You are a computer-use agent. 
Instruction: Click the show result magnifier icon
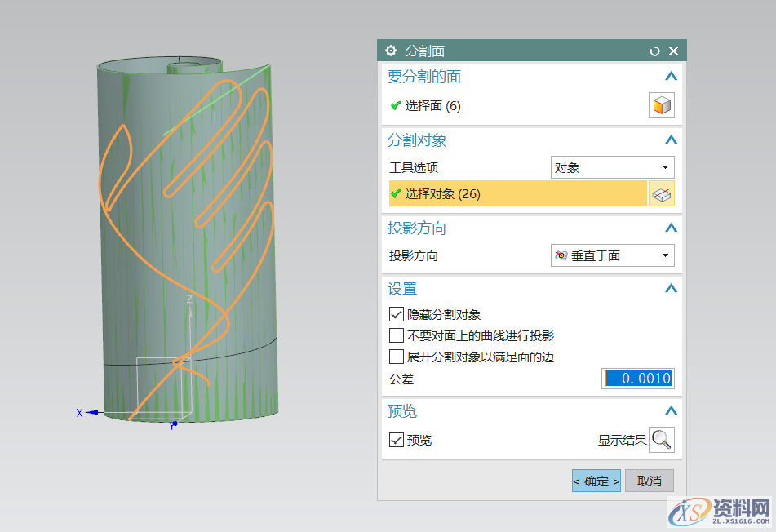click(x=662, y=440)
